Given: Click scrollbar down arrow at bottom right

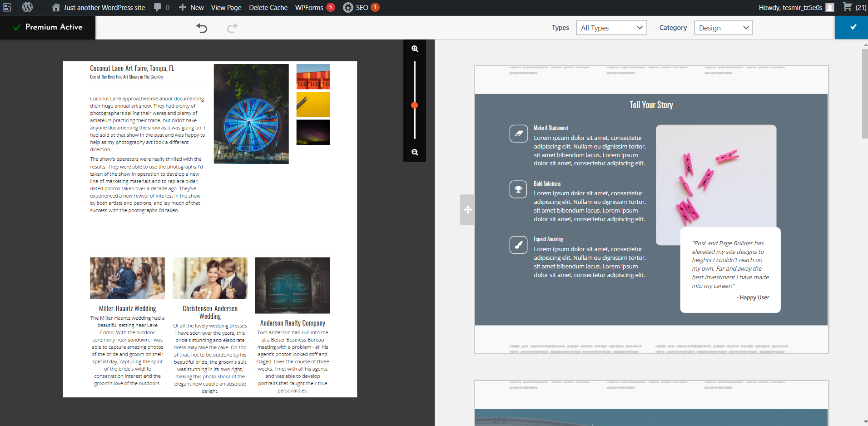Looking at the screenshot, I should click(x=865, y=422).
